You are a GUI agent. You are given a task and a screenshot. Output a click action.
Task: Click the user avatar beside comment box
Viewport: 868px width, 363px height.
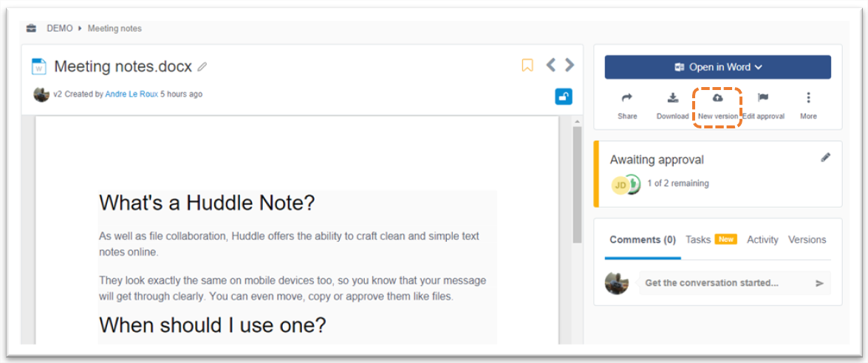[616, 283]
